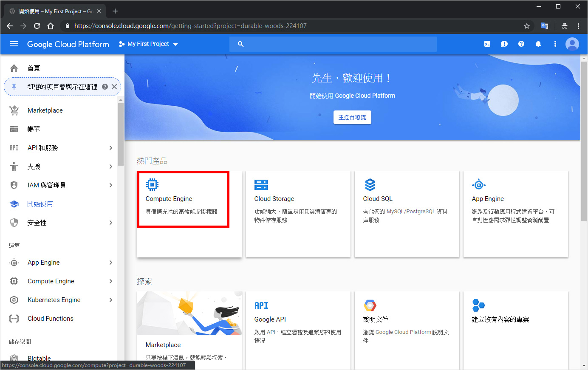
Task: Open a new browser tab
Action: tap(115, 11)
